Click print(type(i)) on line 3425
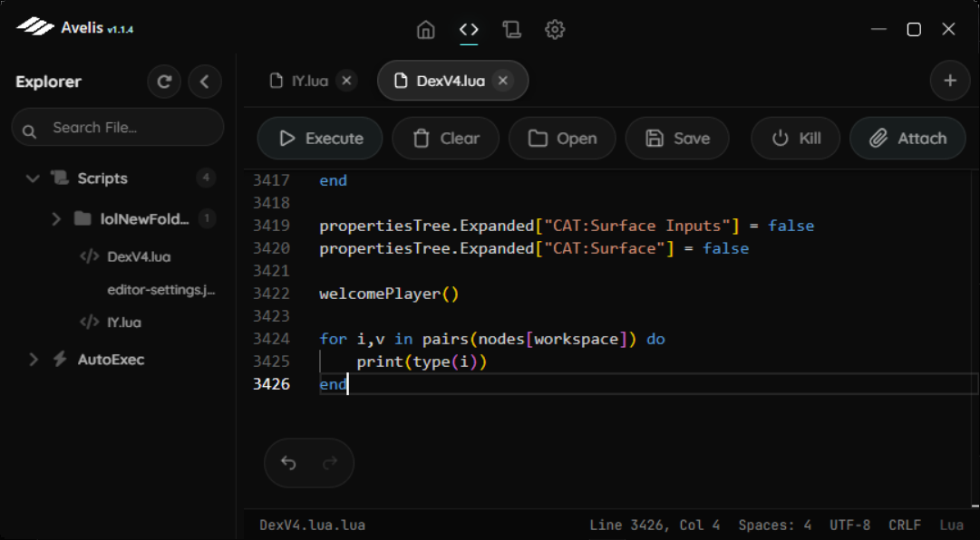This screenshot has height=540, width=980. 422,362
